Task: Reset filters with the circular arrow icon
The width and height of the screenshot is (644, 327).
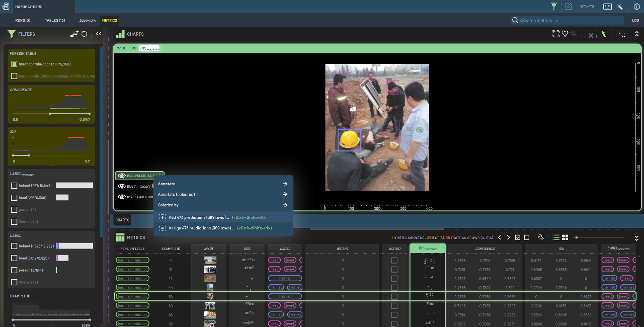Action: (x=85, y=34)
